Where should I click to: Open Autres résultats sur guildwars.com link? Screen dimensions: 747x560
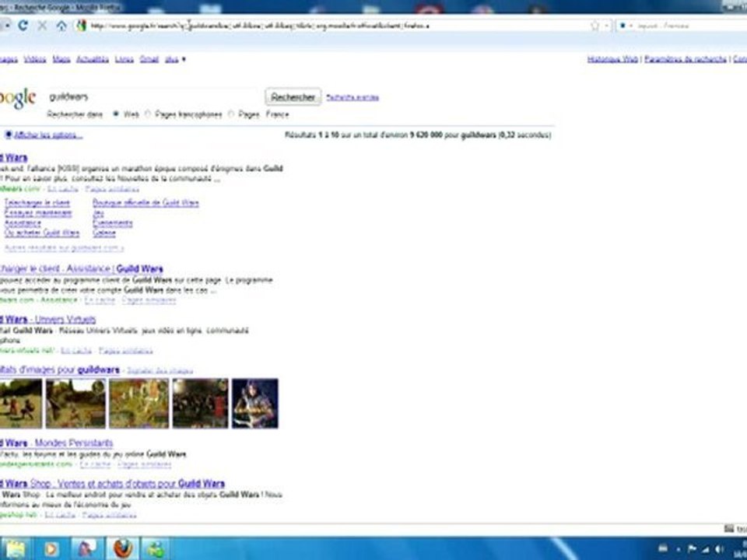click(x=64, y=247)
